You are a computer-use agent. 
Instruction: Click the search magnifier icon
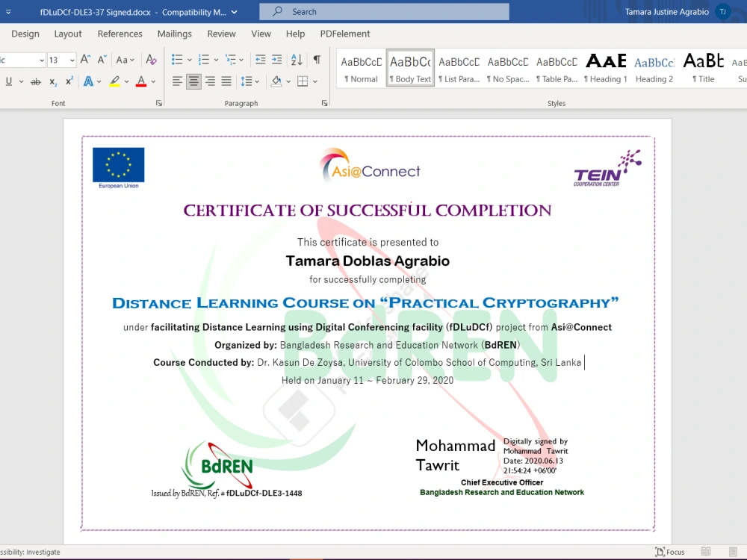point(277,11)
